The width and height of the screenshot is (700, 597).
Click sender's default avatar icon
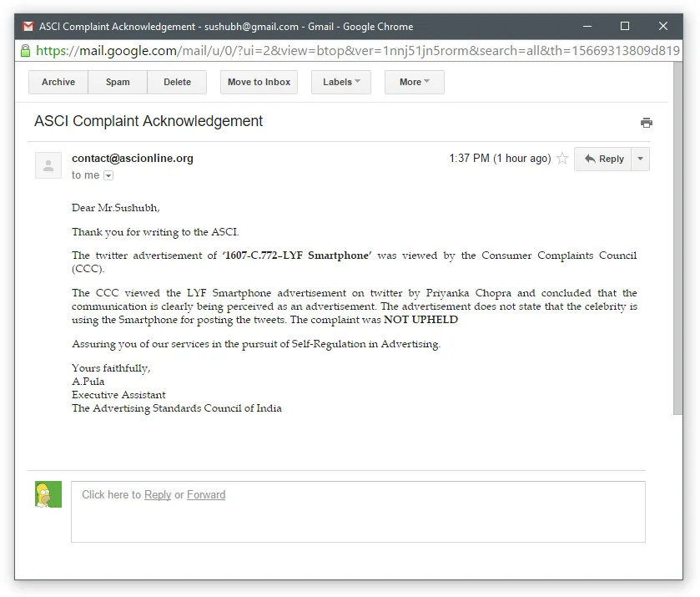pos(48,165)
